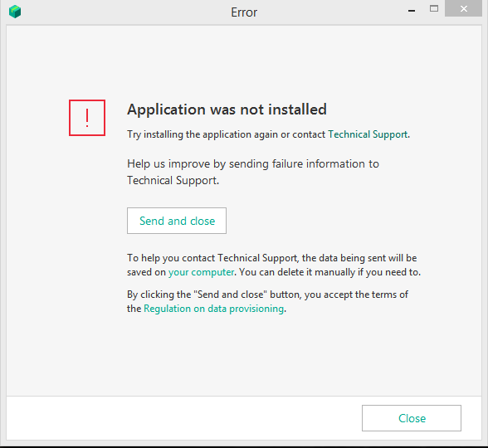This screenshot has height=448, width=488.
Task: Maximize the Error dialog window
Action: click(x=434, y=8)
